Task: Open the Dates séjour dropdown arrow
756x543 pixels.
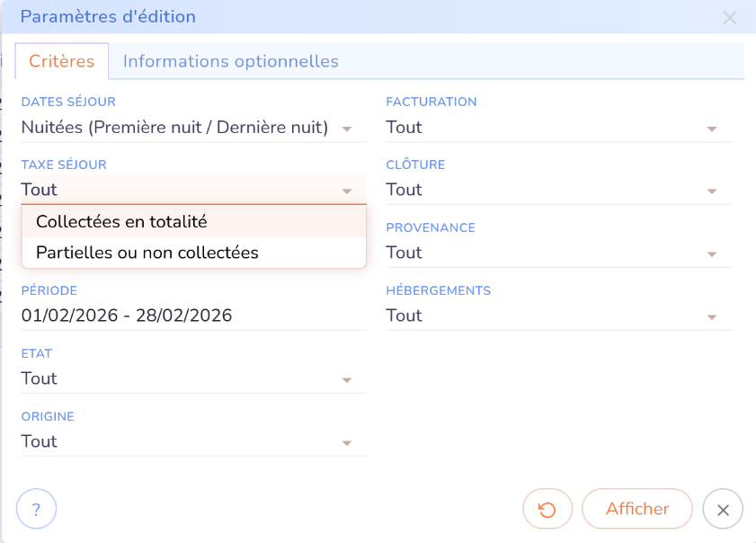Action: click(x=348, y=129)
